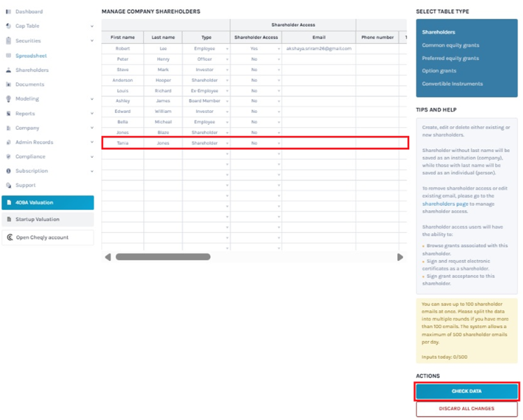
Task: Click right arrow of horizontal scrollbar
Action: point(400,257)
